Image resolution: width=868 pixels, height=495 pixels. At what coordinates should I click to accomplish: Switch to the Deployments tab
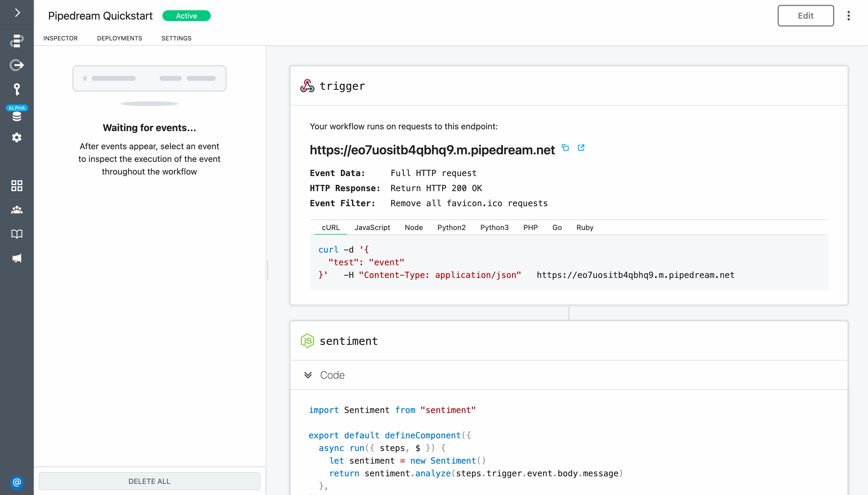[120, 38]
